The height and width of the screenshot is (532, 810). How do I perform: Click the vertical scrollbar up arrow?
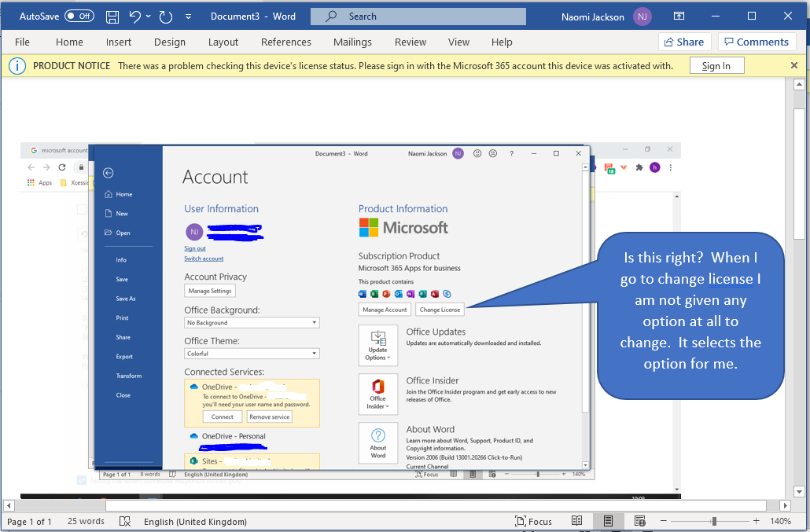click(799, 84)
